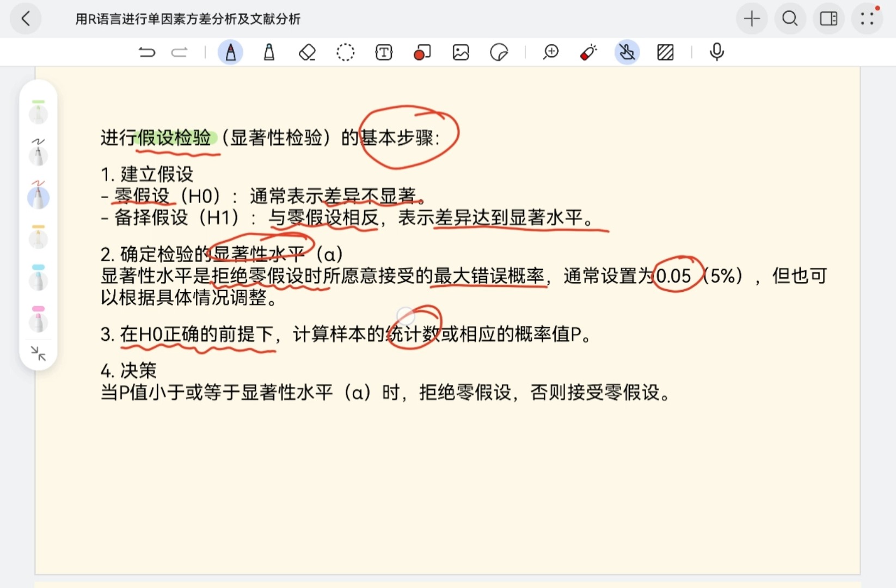Go back to the notes list

[x=26, y=18]
